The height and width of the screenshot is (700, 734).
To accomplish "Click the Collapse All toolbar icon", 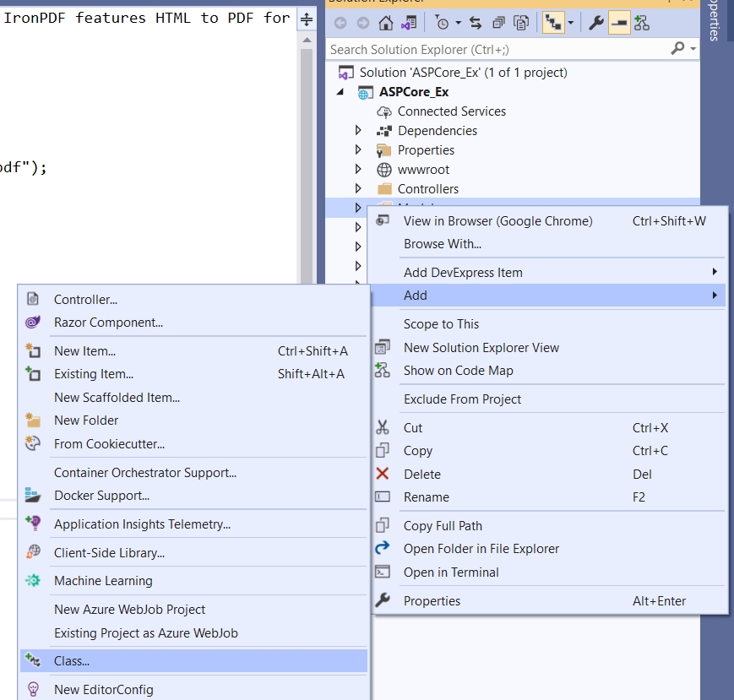I will 498,24.
